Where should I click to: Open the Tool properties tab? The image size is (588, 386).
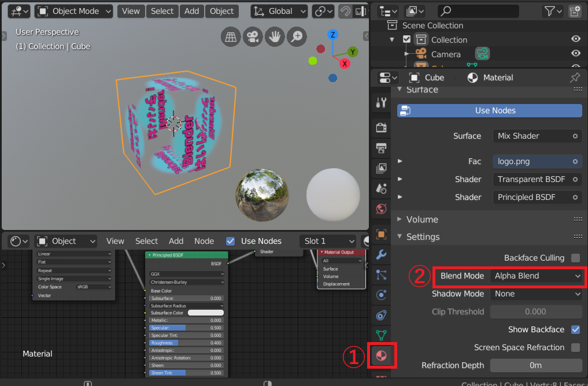[381, 102]
